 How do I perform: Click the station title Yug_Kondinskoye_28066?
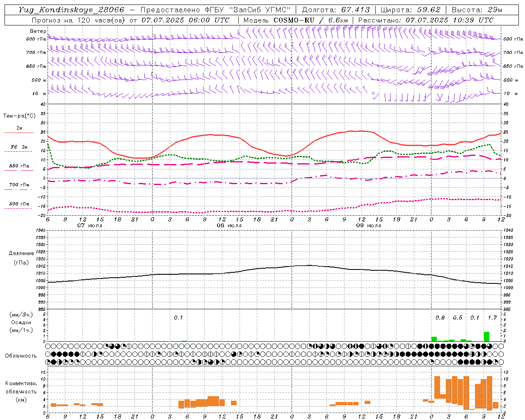(x=71, y=10)
